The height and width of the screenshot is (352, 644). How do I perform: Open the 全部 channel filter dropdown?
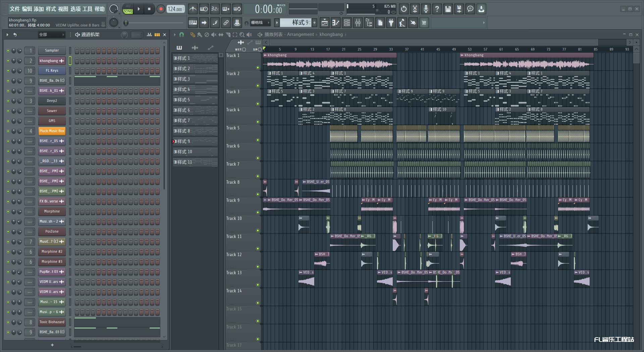click(x=51, y=35)
